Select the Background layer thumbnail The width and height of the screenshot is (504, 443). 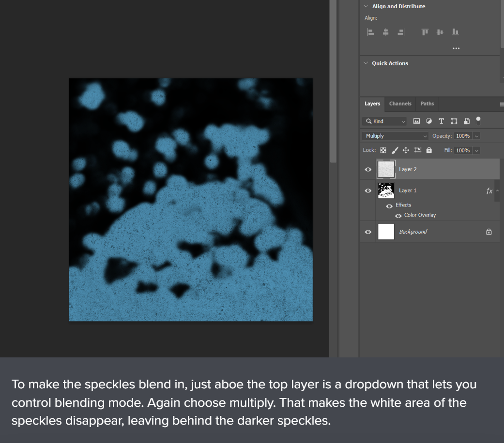[x=386, y=232]
